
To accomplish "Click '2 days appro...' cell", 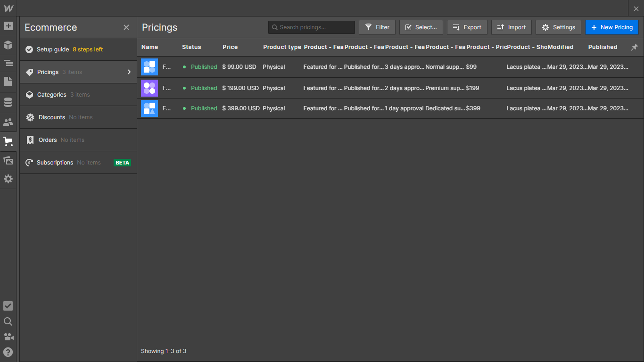I will (405, 88).
